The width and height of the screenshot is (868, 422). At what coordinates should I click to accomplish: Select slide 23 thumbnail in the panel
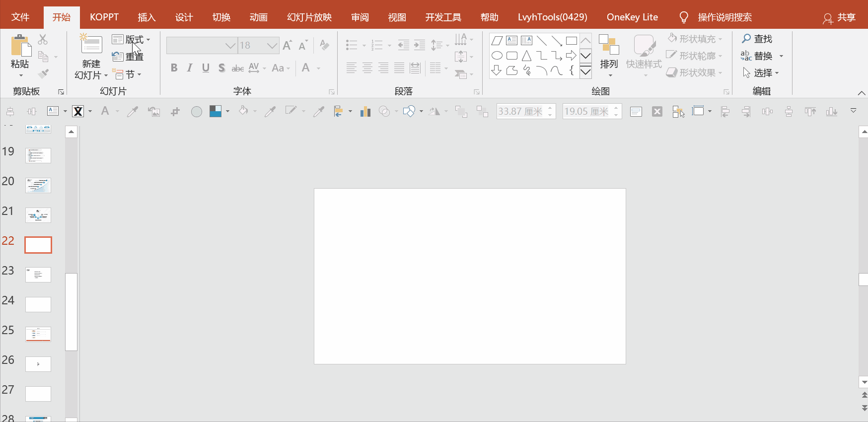click(38, 275)
